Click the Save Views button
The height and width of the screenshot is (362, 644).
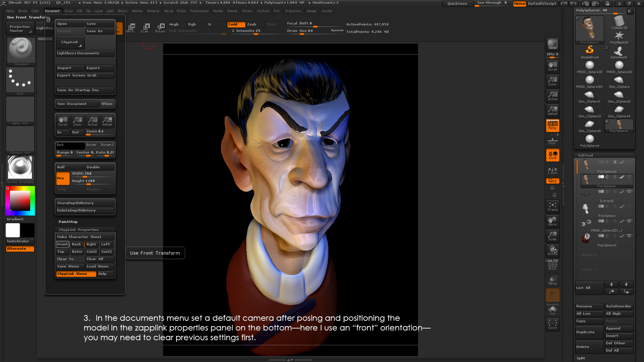[x=70, y=266]
